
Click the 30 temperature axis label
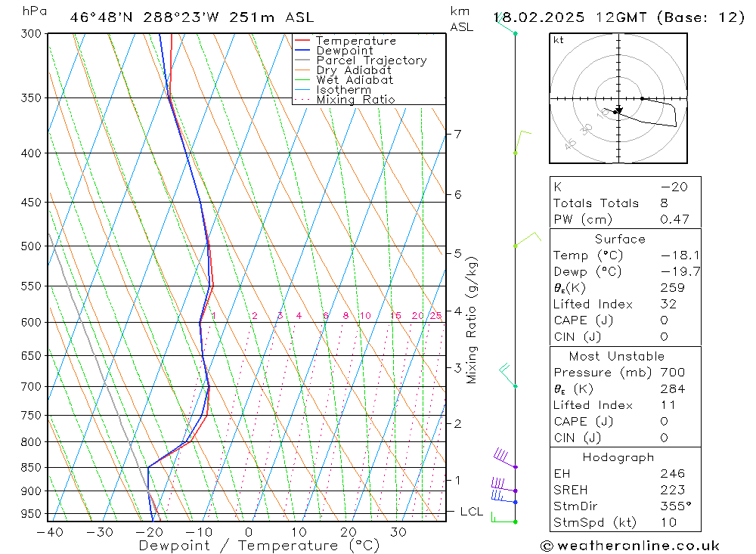click(x=398, y=532)
